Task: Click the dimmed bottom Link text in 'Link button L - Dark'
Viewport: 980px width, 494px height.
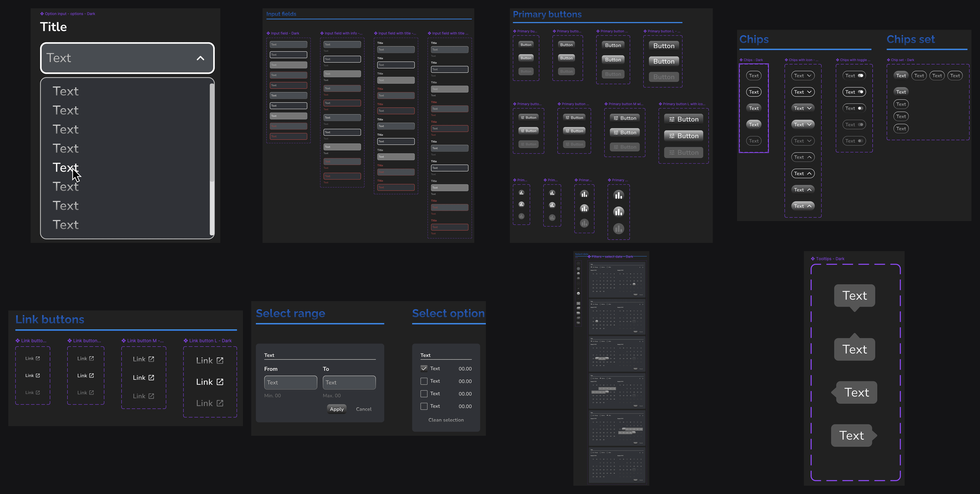Action: pyautogui.click(x=204, y=403)
